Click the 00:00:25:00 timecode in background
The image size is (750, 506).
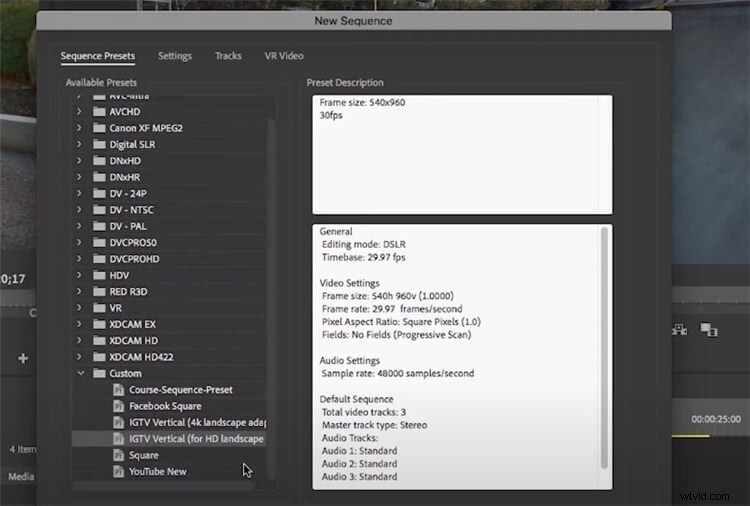click(716, 419)
